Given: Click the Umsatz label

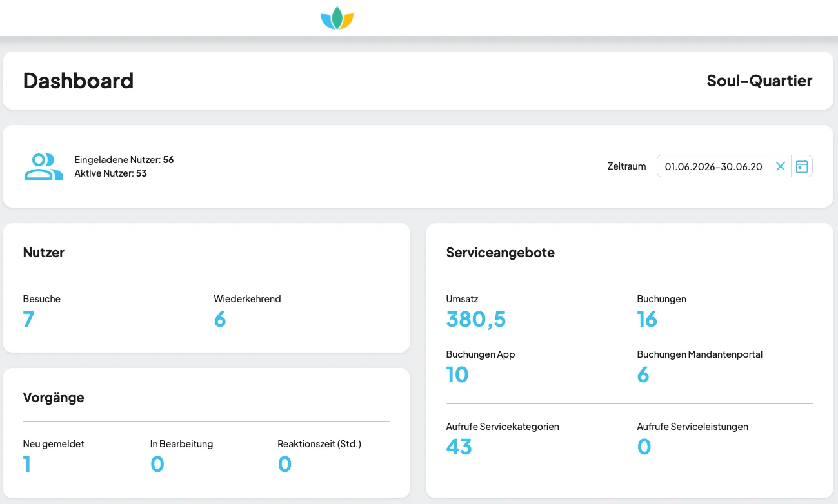Looking at the screenshot, I should tap(463, 299).
